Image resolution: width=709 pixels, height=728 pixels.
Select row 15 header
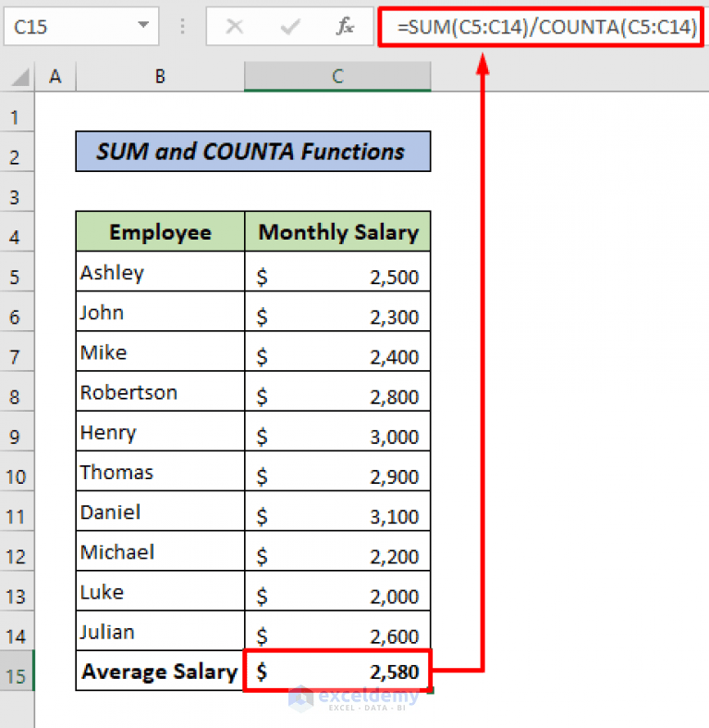[x=17, y=671]
